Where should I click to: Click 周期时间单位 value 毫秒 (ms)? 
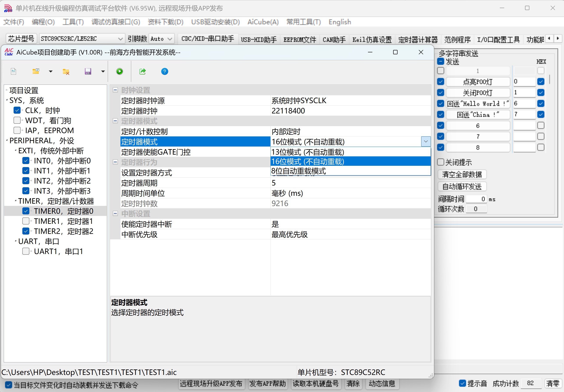pos(350,193)
